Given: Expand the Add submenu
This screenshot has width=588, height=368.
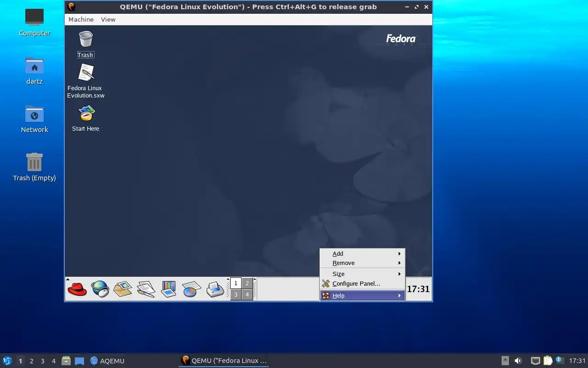Looking at the screenshot, I should tap(362, 253).
